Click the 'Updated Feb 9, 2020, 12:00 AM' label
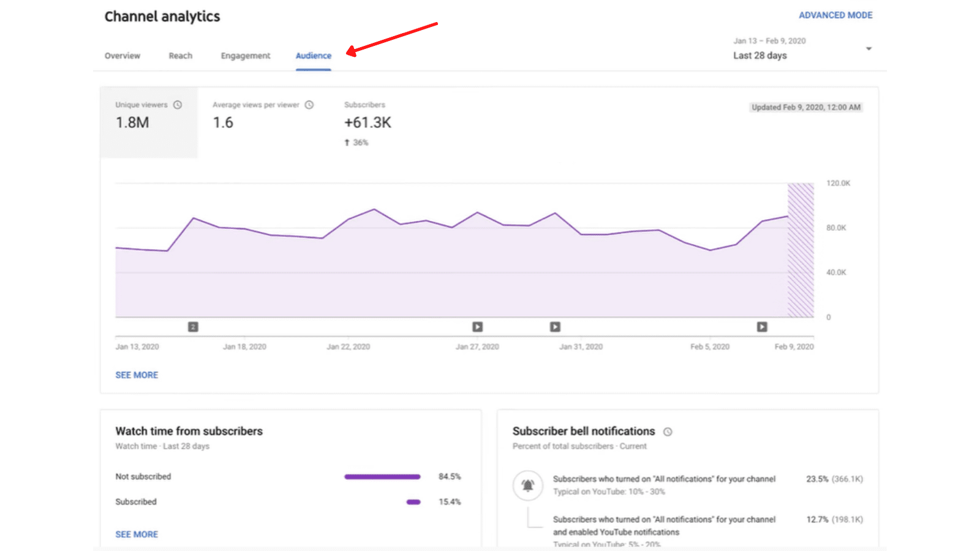Viewport: 980px width, 551px height. 806,107
